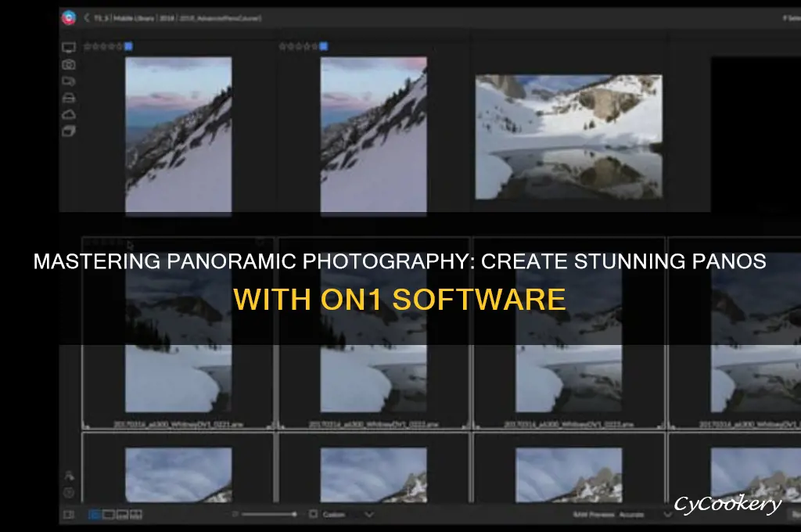Screen dimensions: 801x532
Task: Toggle the checkbox beside Custom
Action: (313, 513)
